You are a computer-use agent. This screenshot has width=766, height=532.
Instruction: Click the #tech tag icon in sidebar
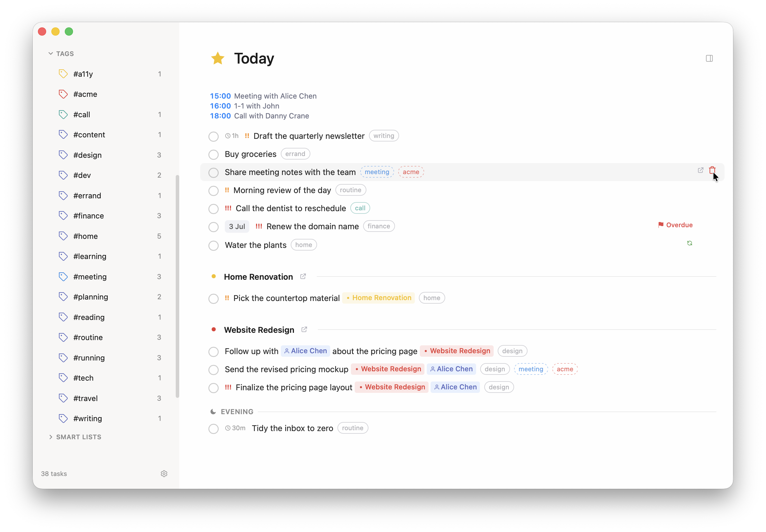[63, 378]
